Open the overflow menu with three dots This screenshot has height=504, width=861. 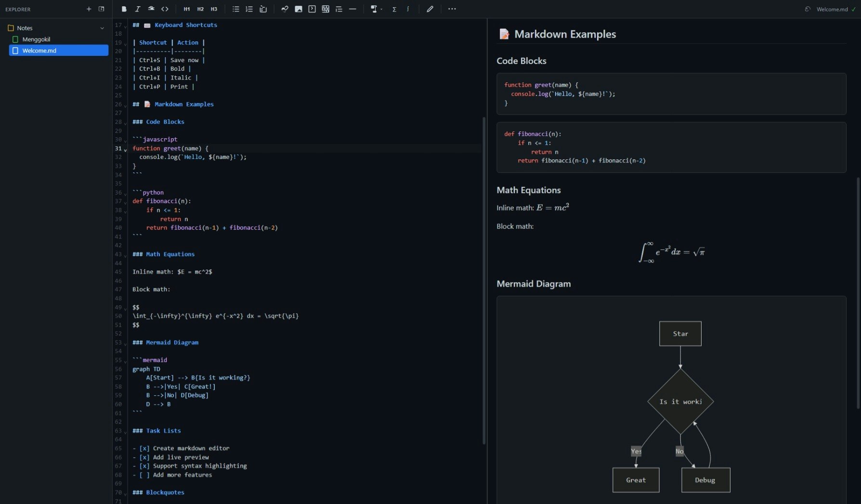tap(452, 9)
